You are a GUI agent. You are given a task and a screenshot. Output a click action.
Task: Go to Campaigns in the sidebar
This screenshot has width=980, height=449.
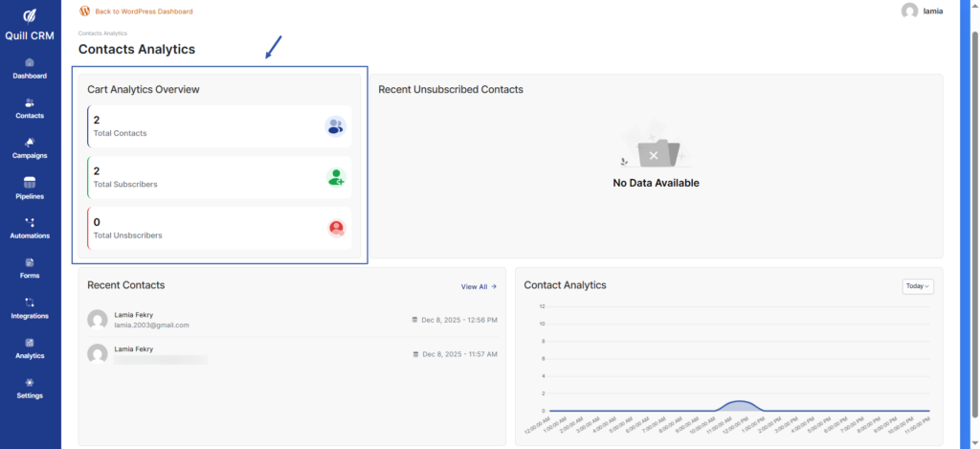pyautogui.click(x=30, y=148)
